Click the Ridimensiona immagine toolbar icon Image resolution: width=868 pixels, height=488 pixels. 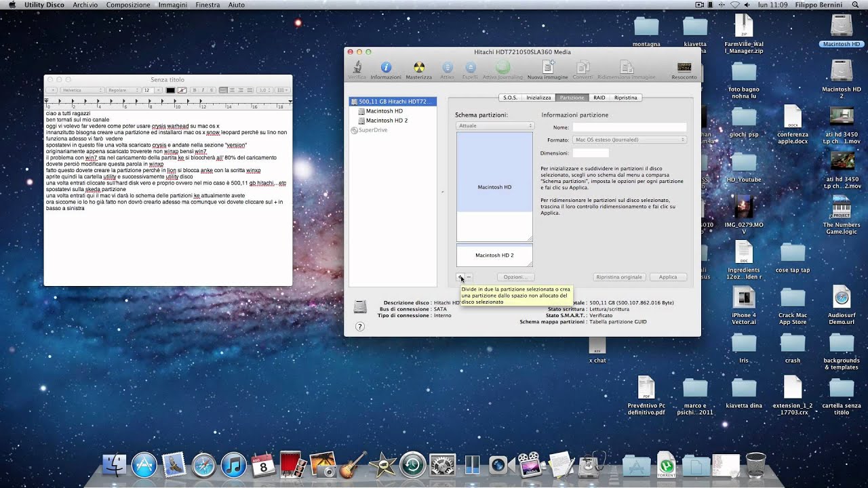click(627, 67)
